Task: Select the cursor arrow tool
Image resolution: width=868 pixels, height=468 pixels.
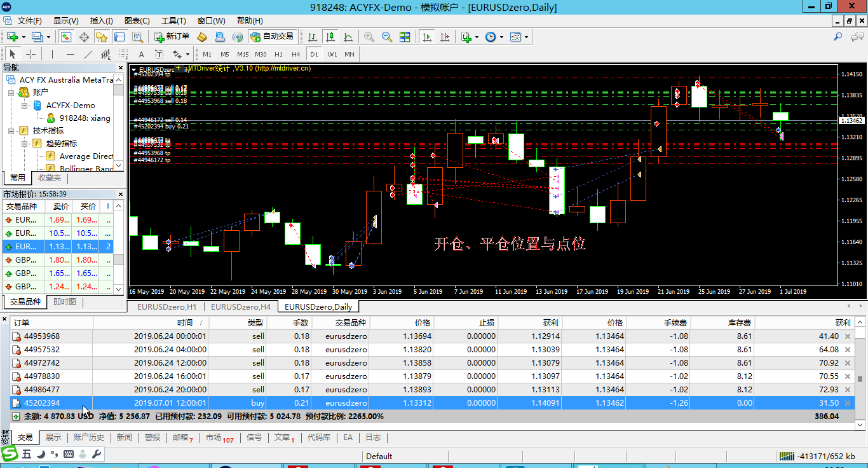Action: coord(12,54)
